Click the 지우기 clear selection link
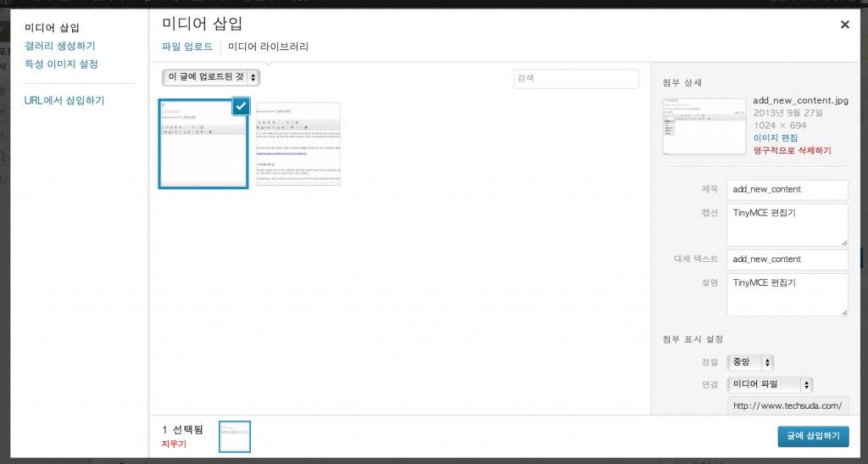 173,444
